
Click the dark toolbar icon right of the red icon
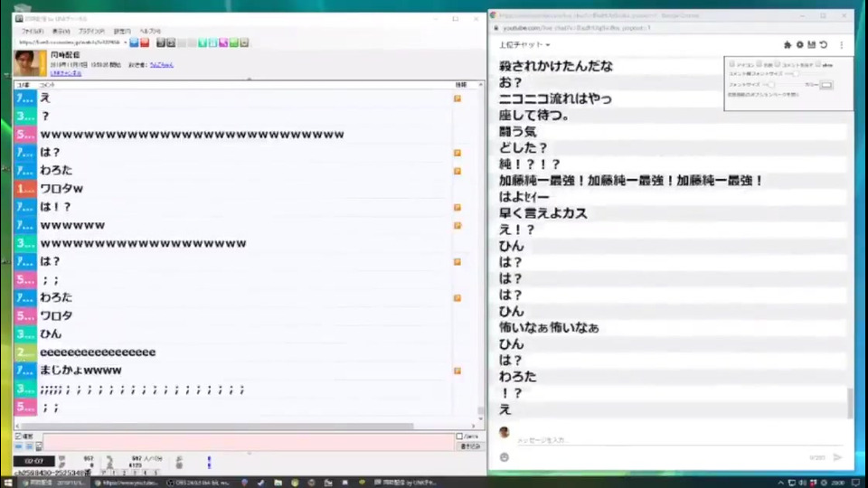tap(161, 42)
